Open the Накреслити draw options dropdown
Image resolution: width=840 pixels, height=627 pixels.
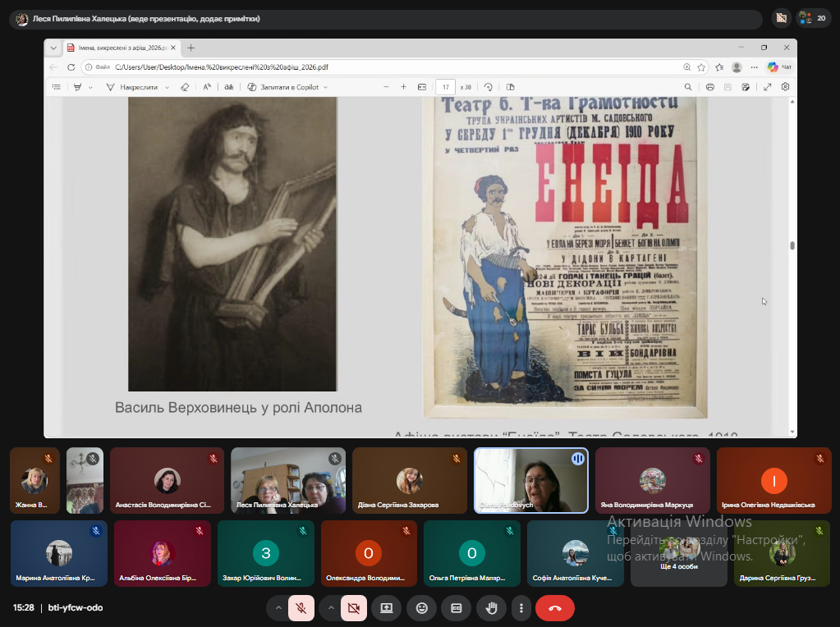tap(168, 87)
